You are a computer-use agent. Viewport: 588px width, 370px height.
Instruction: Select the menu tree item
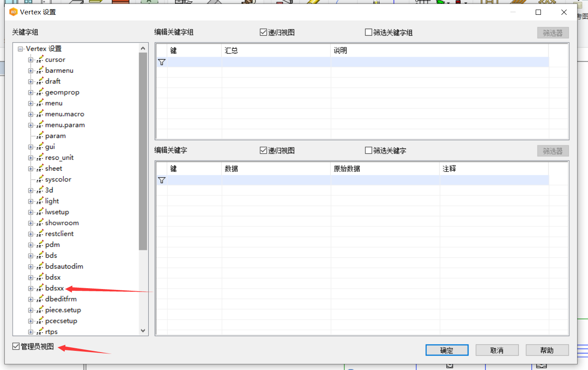click(54, 103)
